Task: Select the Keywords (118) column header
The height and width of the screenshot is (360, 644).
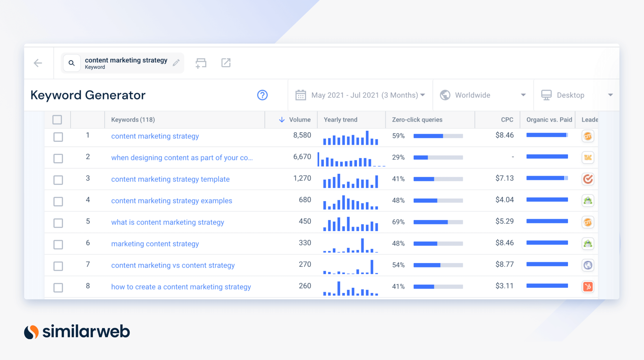Action: click(133, 120)
